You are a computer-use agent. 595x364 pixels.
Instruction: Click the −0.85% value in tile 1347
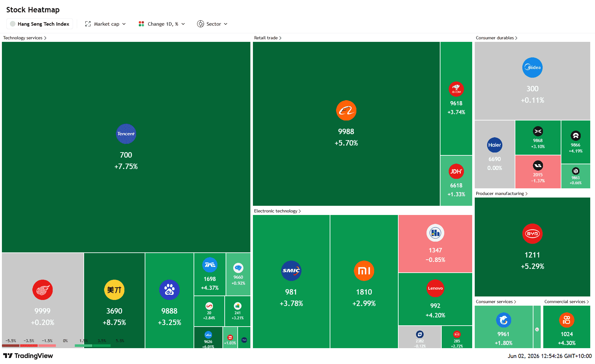click(435, 260)
